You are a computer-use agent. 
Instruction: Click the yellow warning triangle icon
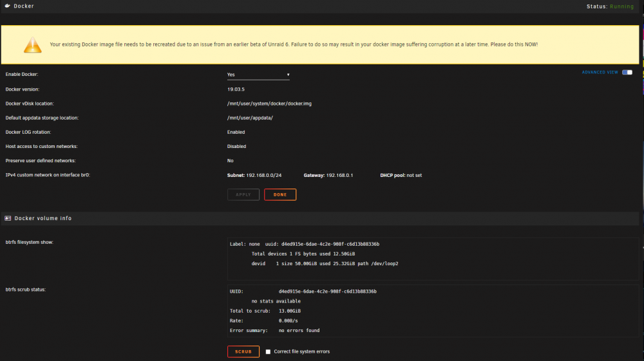[x=32, y=44]
